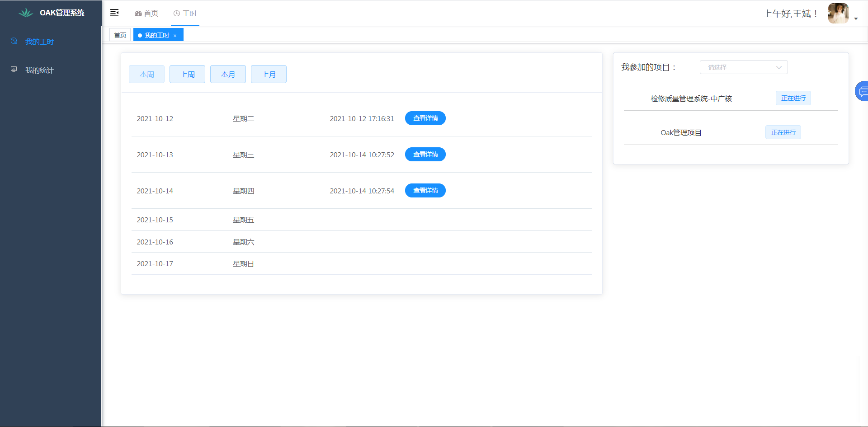
Task: Click 正在进行 tag for 检修质量管理系统-中广核
Action: coord(793,98)
